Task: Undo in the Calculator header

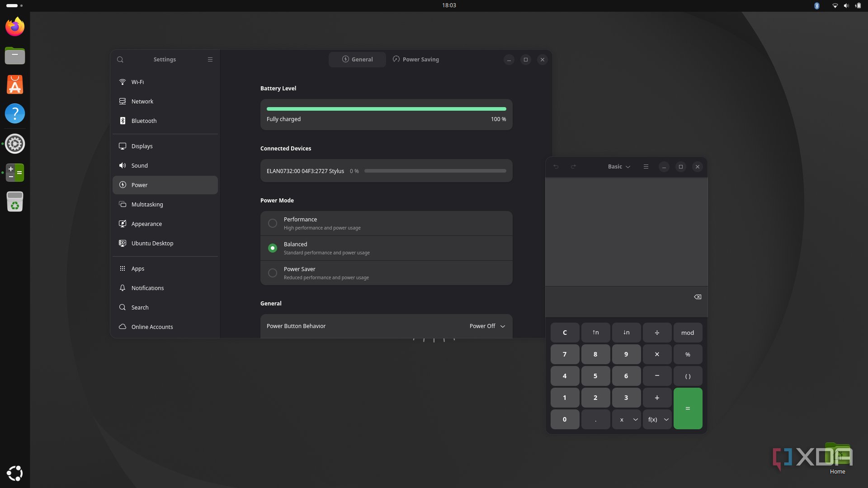Action: (x=556, y=167)
